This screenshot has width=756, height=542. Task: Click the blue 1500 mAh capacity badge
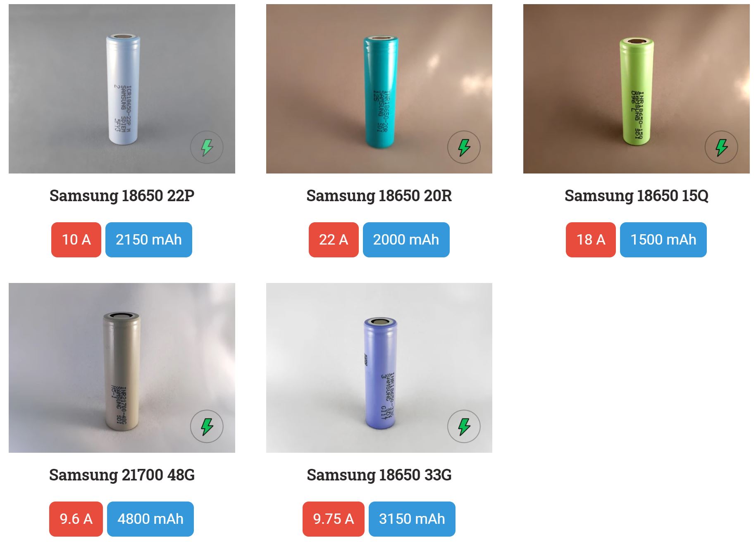point(663,240)
